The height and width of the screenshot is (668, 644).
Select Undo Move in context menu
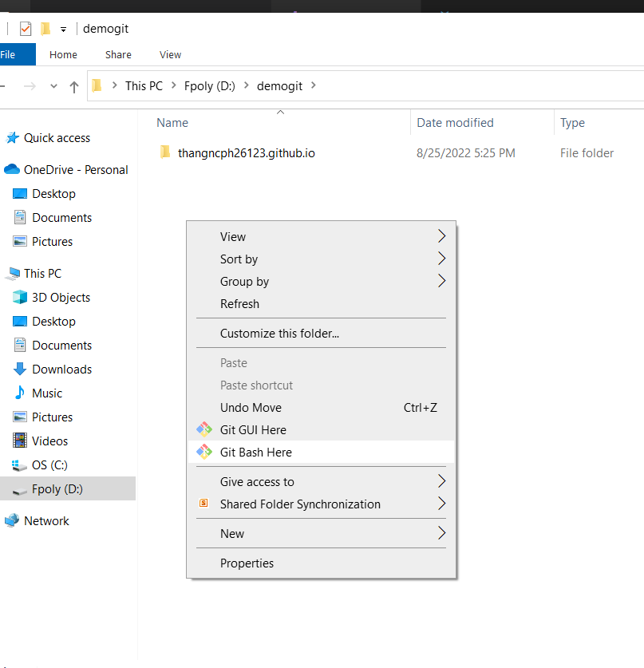321,408
